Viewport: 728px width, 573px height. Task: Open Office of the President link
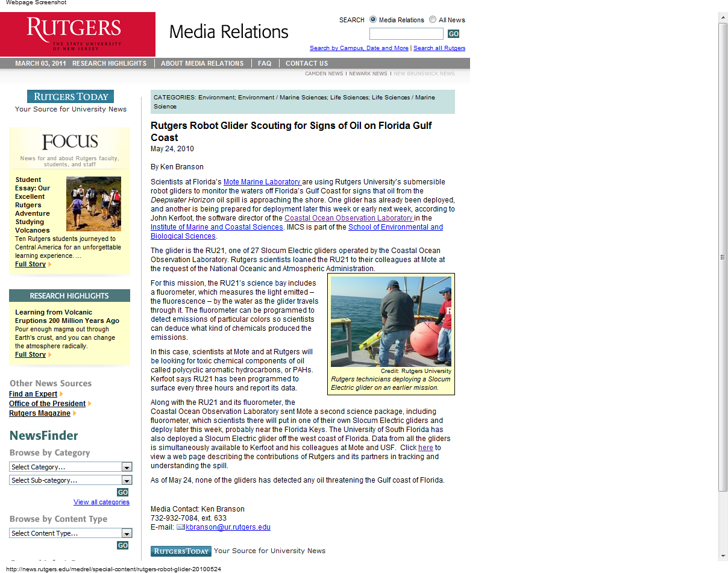[x=48, y=404]
